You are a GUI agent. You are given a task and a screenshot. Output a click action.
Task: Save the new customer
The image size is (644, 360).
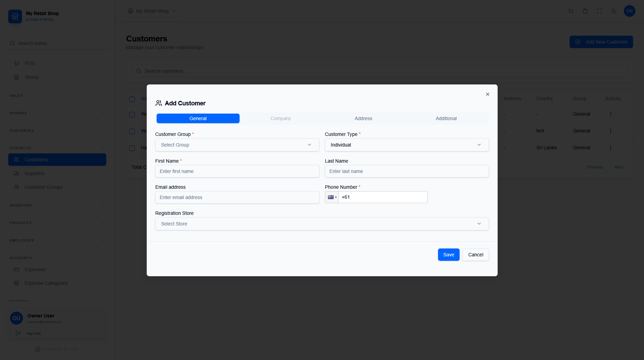448,255
